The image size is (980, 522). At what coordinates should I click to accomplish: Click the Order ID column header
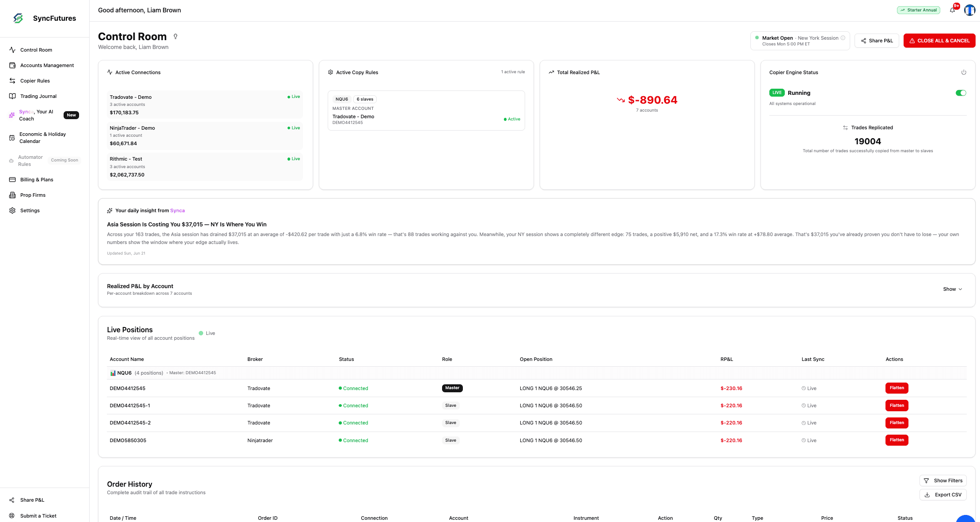tap(268, 518)
